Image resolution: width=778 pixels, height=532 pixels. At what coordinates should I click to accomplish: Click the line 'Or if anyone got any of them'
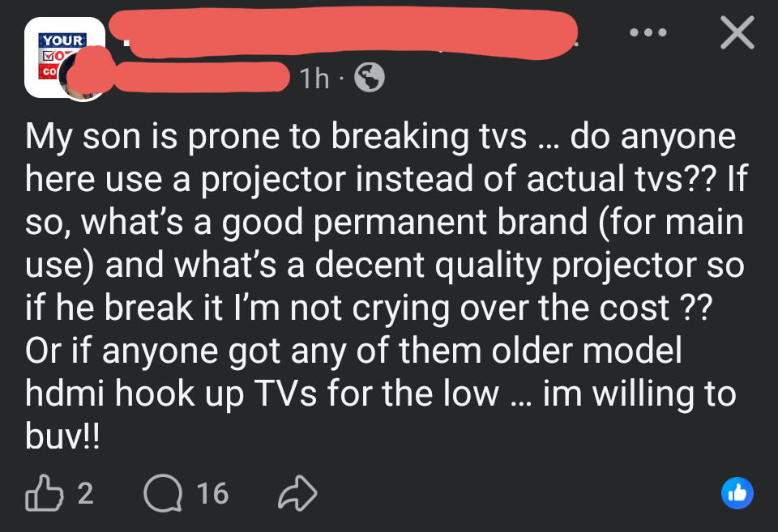(x=354, y=351)
